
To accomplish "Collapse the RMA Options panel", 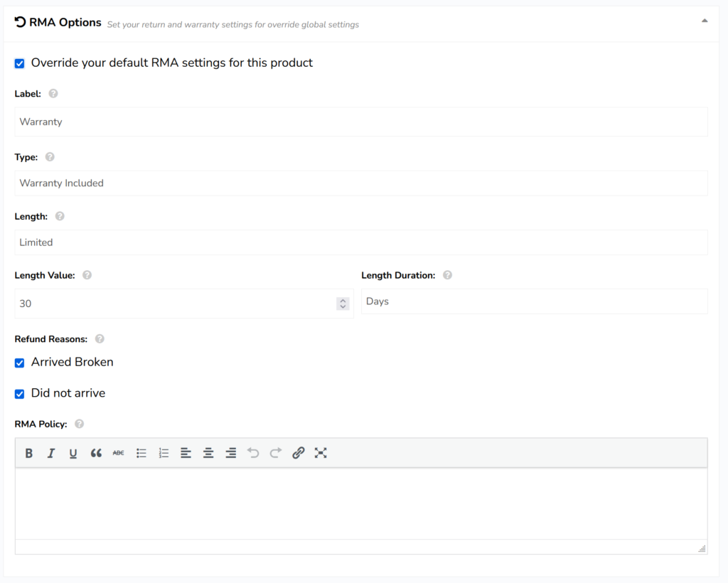I will click(705, 21).
